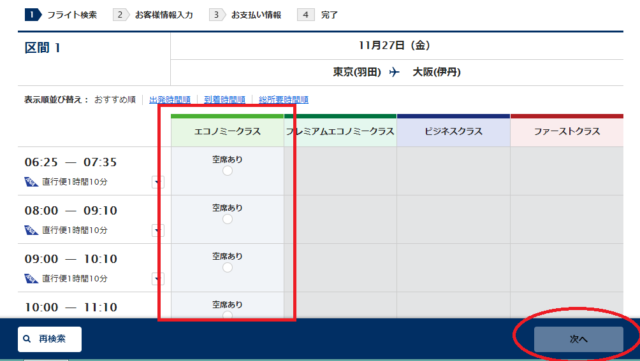Image resolution: width=640 pixels, height=361 pixels.
Task: Click the airplane icon between 東京 and 大阪
Action: [394, 72]
